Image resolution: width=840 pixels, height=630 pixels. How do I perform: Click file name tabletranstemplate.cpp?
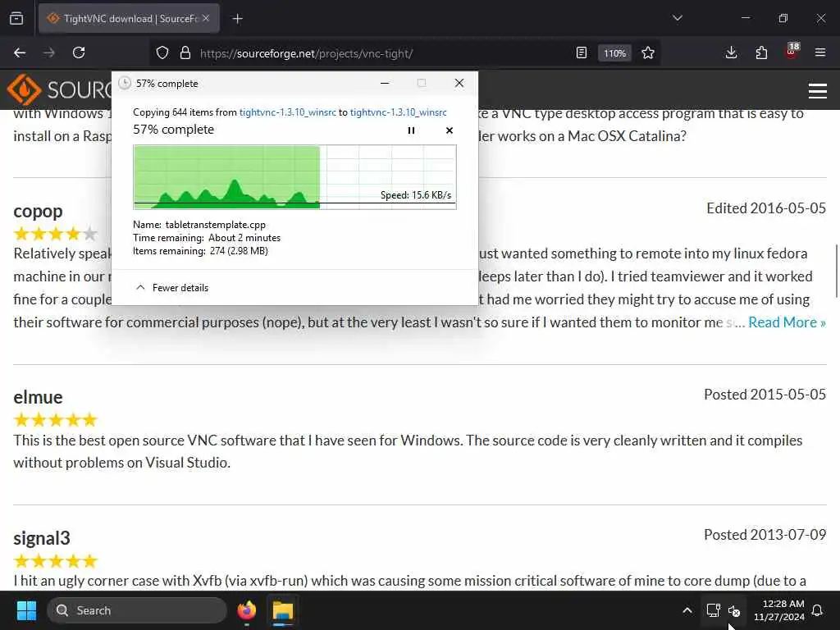tap(216, 225)
